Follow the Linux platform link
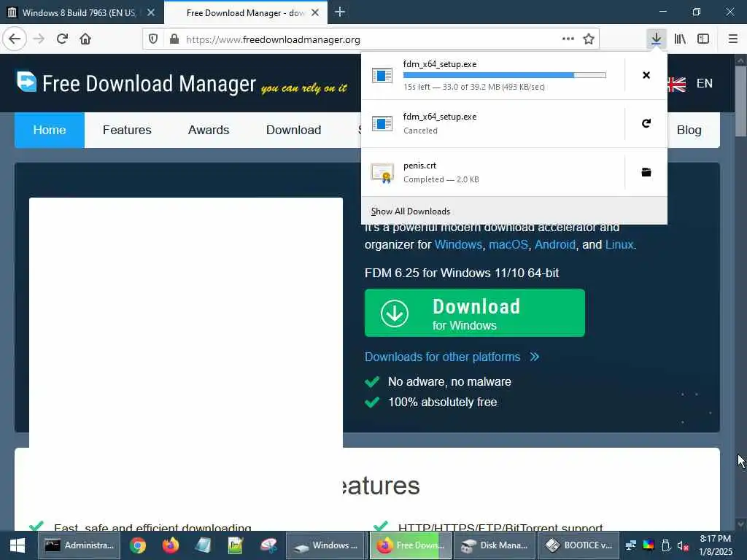Screen dimensions: 747x560 click(619, 244)
